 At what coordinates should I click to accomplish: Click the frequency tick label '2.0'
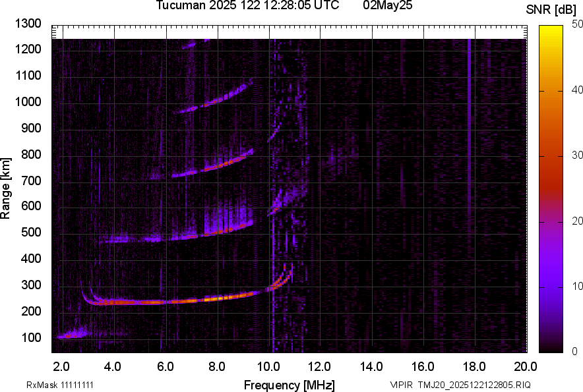[x=61, y=367]
